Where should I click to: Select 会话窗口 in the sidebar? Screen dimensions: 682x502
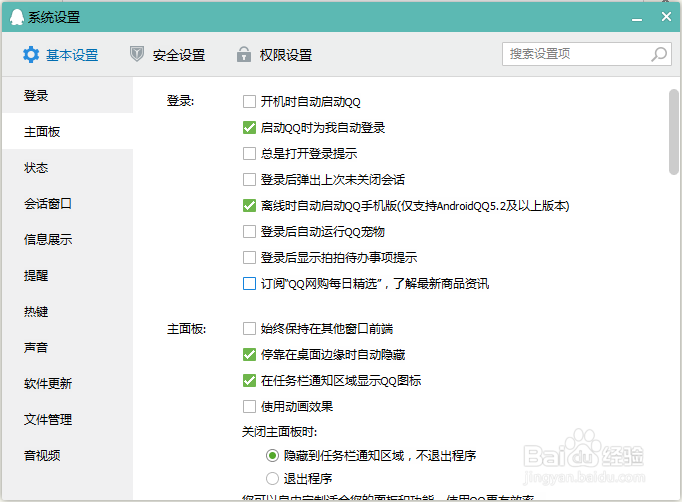67,204
